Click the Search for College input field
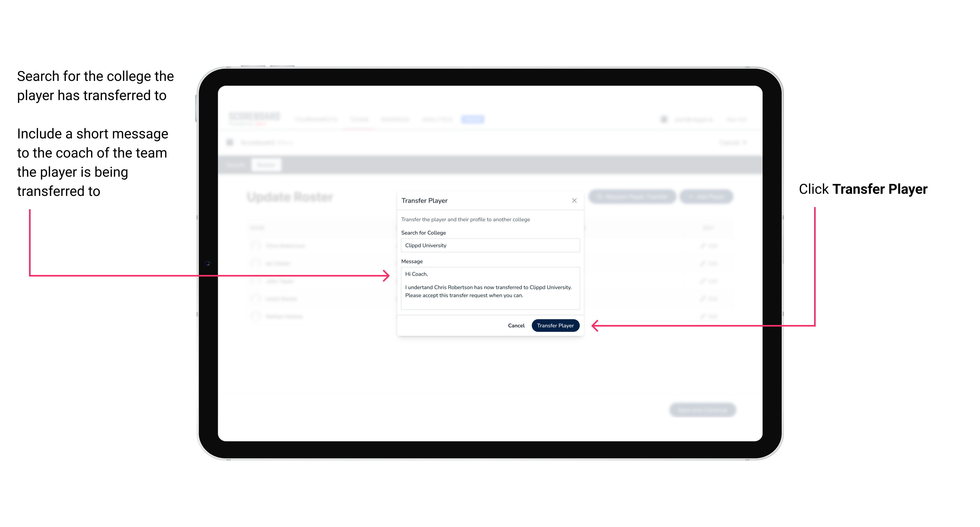Screen dimensions: 980x527 point(488,245)
